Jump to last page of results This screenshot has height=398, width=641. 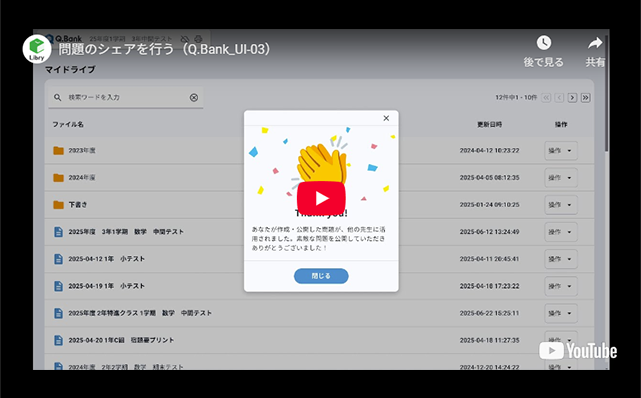(585, 98)
